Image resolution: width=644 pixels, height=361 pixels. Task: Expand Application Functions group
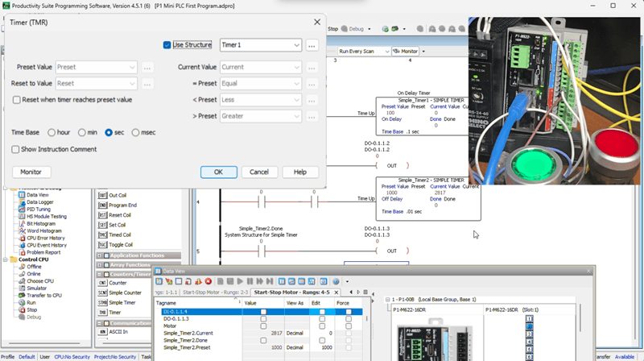coord(100,255)
